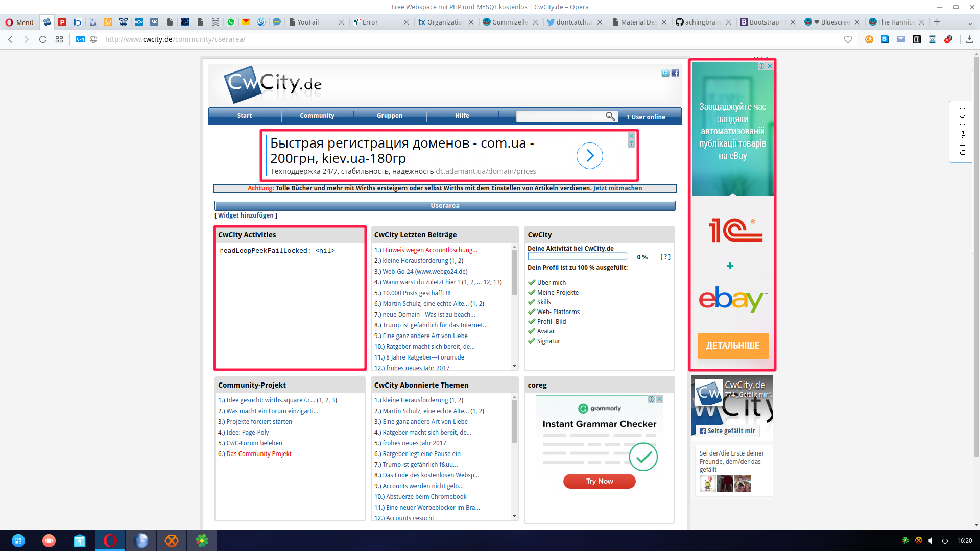980x551 pixels.
Task: Close the Grammarly ad with X
Action: pos(659,399)
